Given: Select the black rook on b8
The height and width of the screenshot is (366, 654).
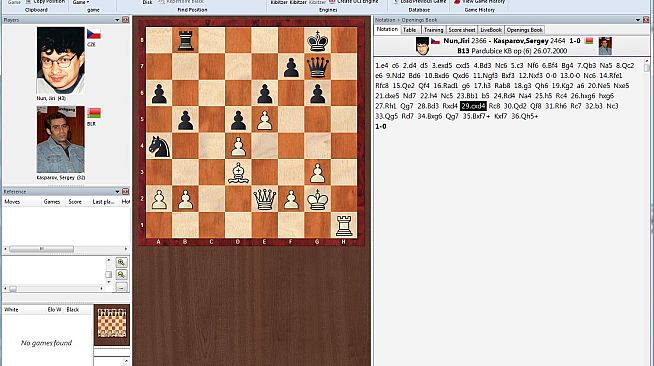Looking at the screenshot, I should (185, 40).
